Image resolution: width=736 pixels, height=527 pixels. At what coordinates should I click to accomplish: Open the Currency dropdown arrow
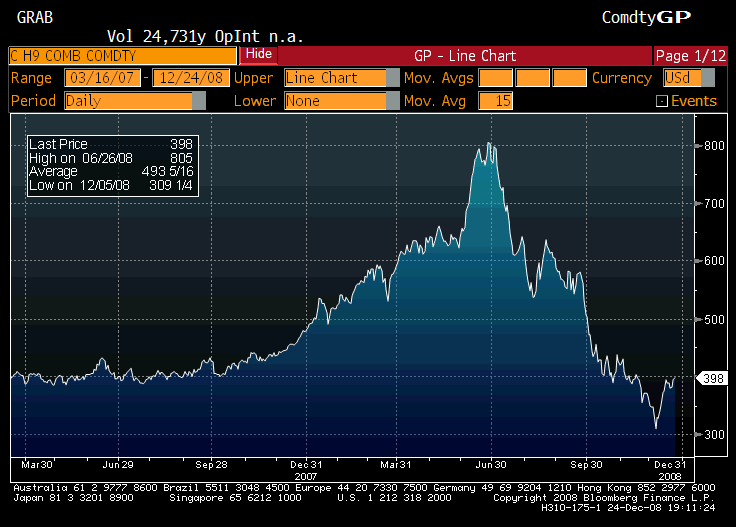[x=709, y=78]
